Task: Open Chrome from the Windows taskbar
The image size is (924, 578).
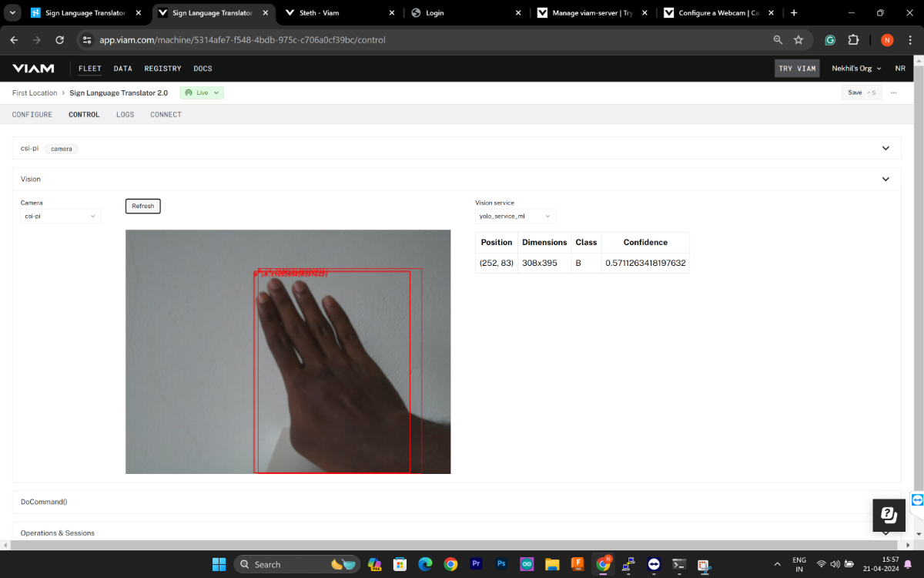Action: (x=450, y=564)
